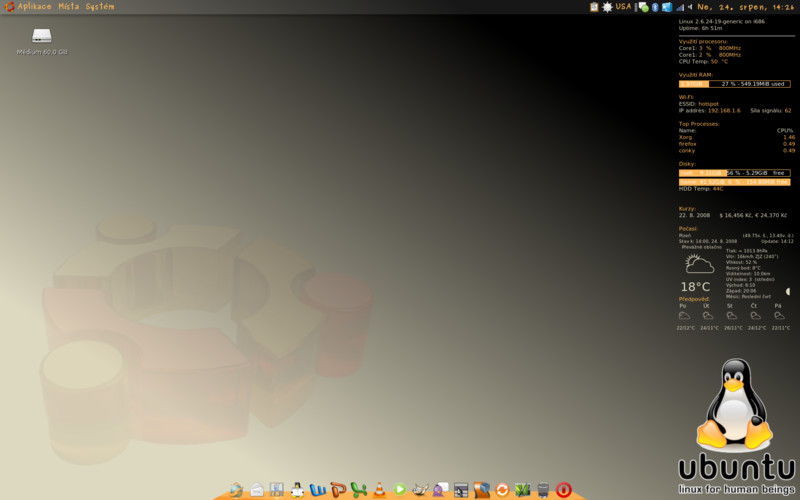Click the ESSID: hotspot text
800x500 pixels.
(698, 104)
